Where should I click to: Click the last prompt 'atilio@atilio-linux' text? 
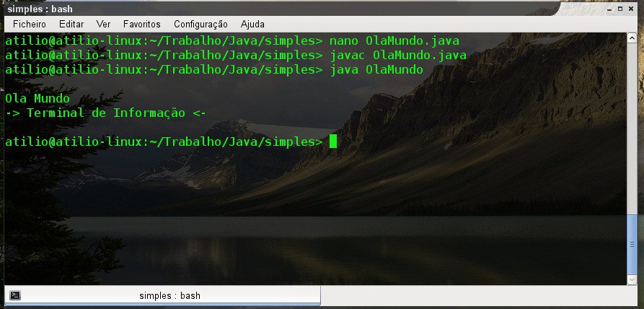click(74, 142)
